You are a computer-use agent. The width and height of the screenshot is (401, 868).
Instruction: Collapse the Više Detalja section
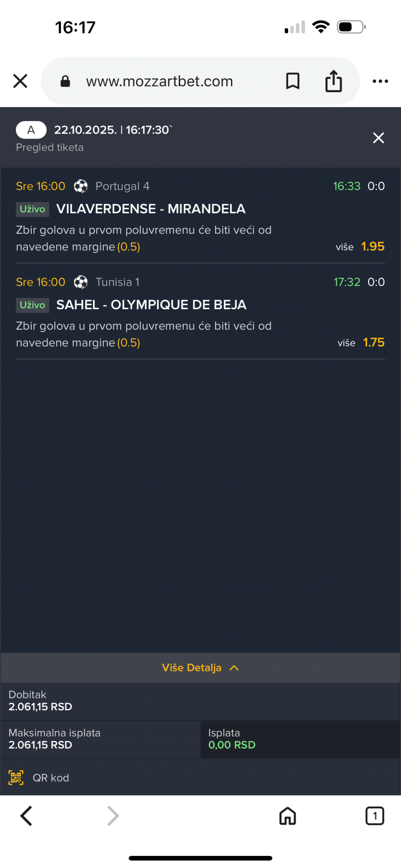[200, 668]
